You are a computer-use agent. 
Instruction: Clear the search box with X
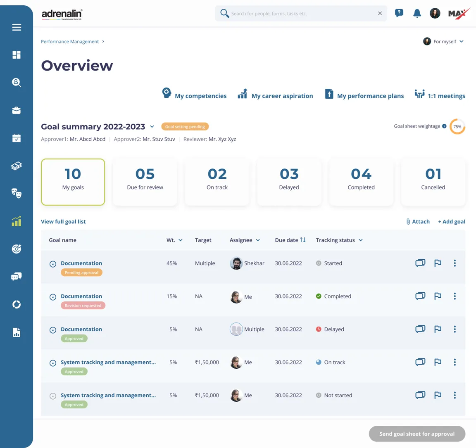(380, 13)
